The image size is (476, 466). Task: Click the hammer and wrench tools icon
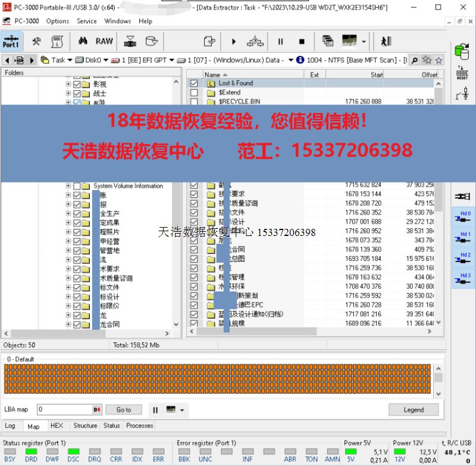click(37, 42)
